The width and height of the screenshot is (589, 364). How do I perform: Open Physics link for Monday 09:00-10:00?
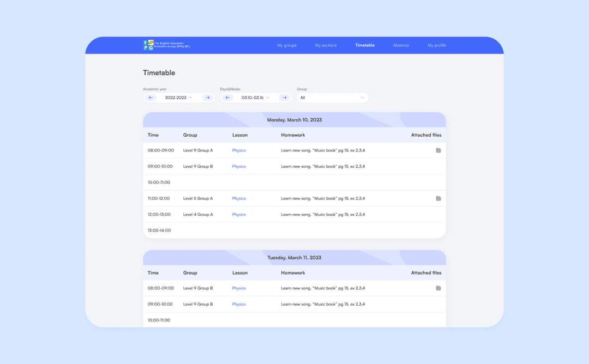[x=239, y=166]
